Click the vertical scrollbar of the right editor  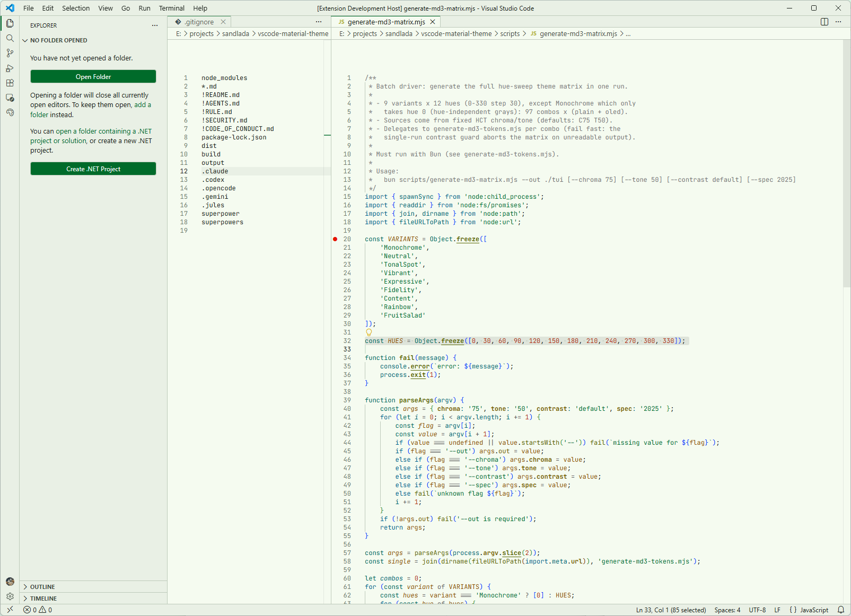847,163
